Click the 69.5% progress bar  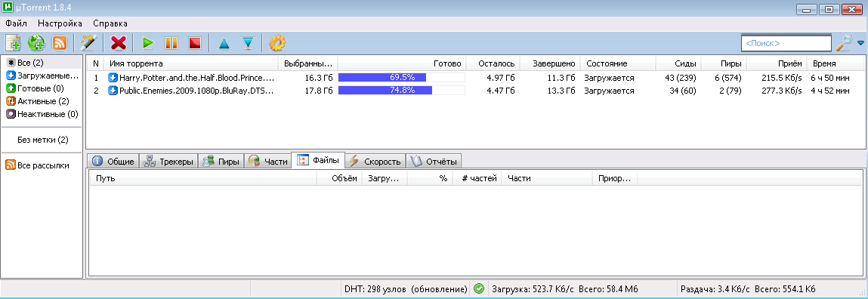pyautogui.click(x=402, y=78)
